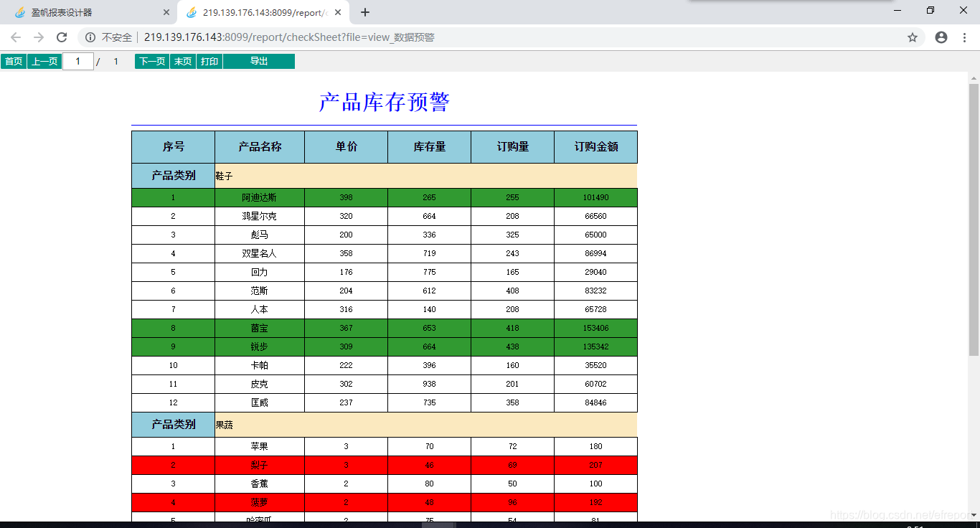
Task: Click the 阿迪达斯 product cell
Action: tap(260, 197)
